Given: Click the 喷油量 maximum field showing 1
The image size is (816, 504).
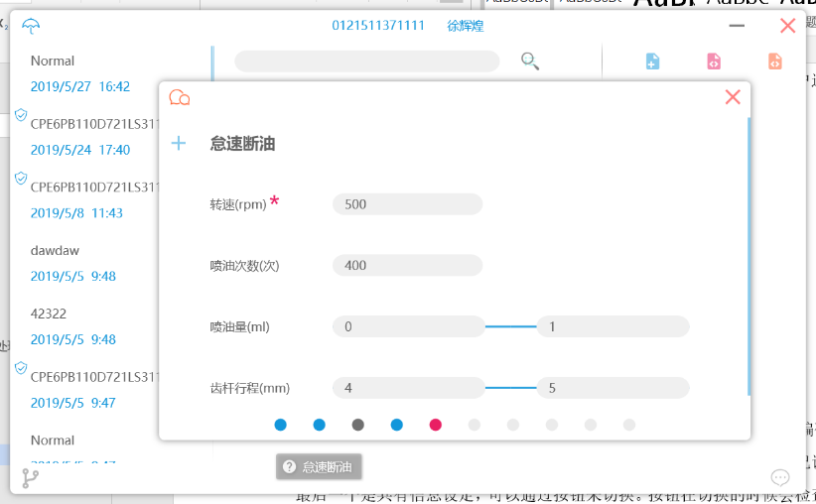Looking at the screenshot, I should pyautogui.click(x=613, y=326).
